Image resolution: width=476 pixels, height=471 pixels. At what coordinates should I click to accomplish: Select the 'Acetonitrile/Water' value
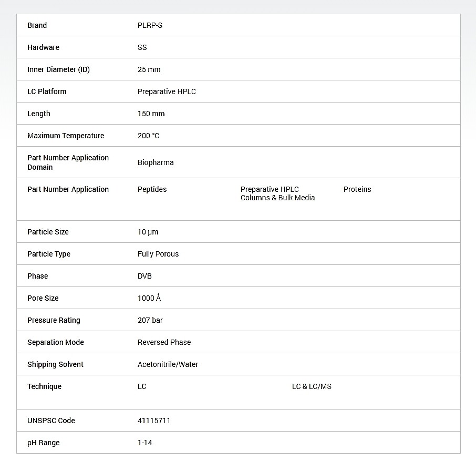[168, 364]
